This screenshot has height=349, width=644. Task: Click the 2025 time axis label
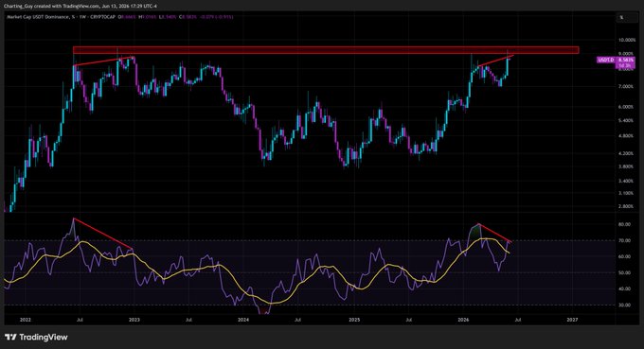[354, 320]
